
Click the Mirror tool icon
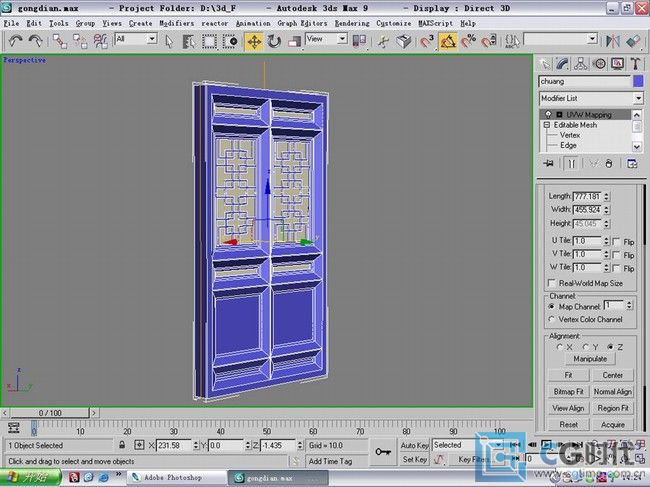613,41
